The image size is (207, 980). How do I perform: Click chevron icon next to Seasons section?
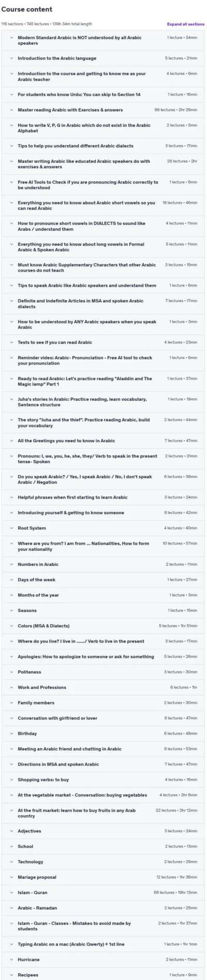pos(11,610)
